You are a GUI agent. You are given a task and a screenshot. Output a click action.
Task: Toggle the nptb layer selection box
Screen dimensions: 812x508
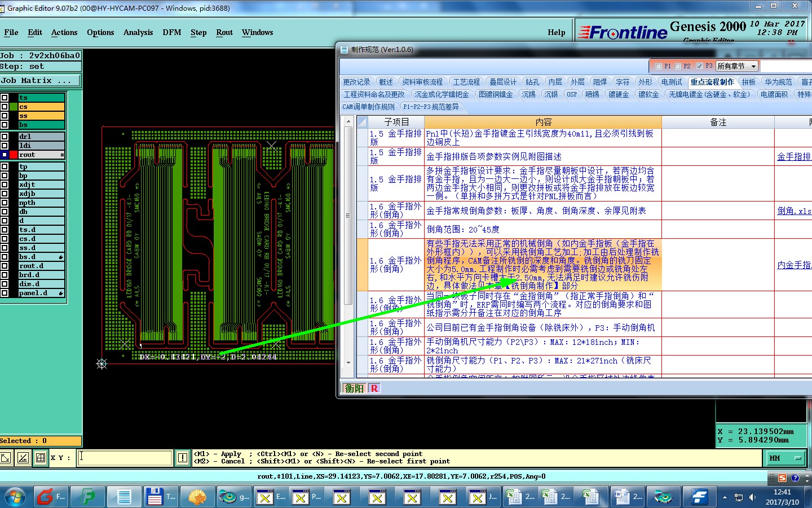(5, 203)
